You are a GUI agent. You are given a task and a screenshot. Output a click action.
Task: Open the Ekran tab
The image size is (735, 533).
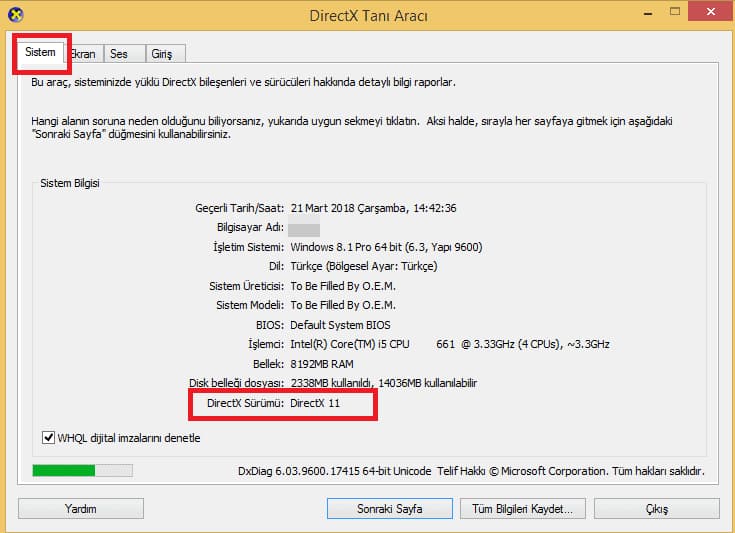point(82,54)
